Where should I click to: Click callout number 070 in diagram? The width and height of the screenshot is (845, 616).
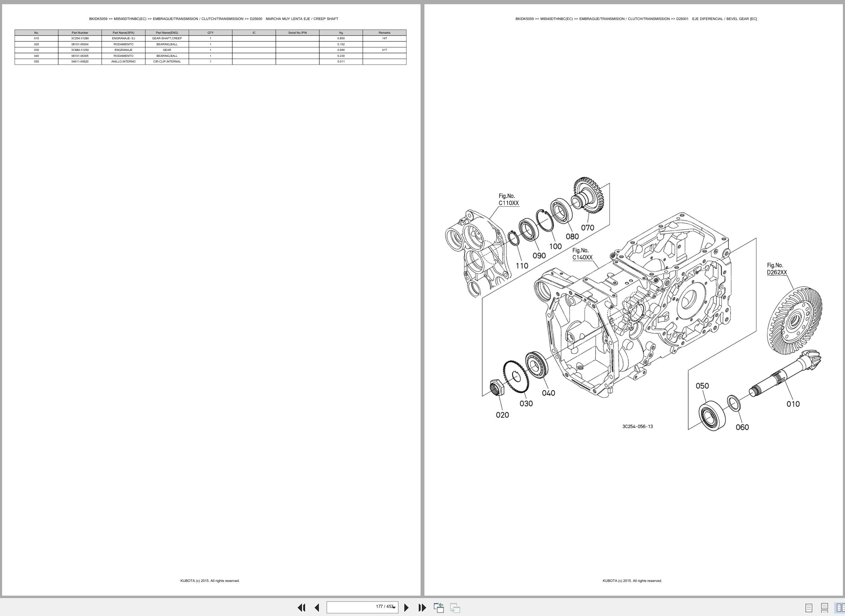(587, 228)
